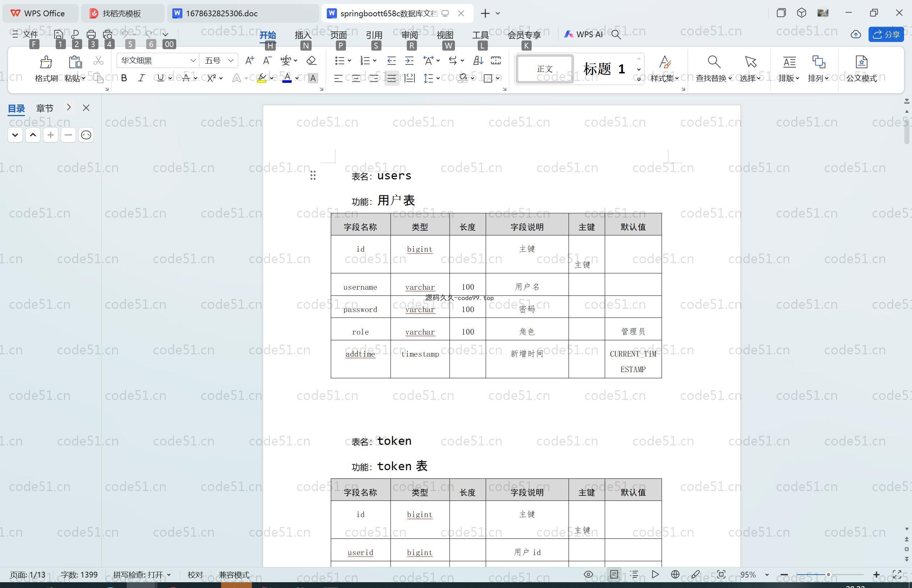Click Proofread (校对) in the status bar
This screenshot has width=912, height=588.
click(x=195, y=575)
